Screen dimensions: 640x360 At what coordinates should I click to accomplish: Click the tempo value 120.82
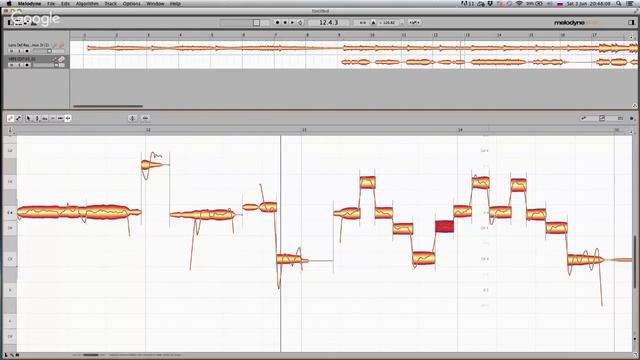coord(387,22)
